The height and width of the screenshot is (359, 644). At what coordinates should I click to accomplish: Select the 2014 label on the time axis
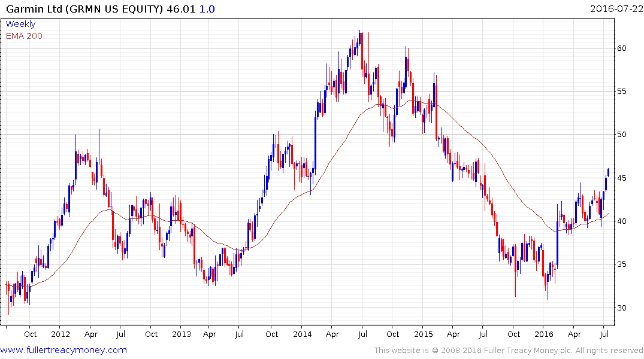301,334
